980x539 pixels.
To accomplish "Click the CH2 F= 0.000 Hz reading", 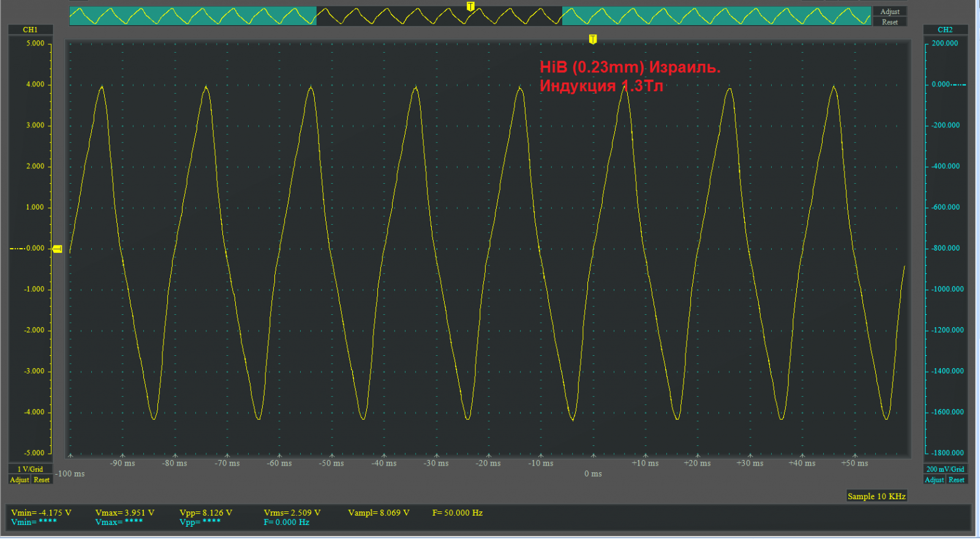I will point(287,522).
